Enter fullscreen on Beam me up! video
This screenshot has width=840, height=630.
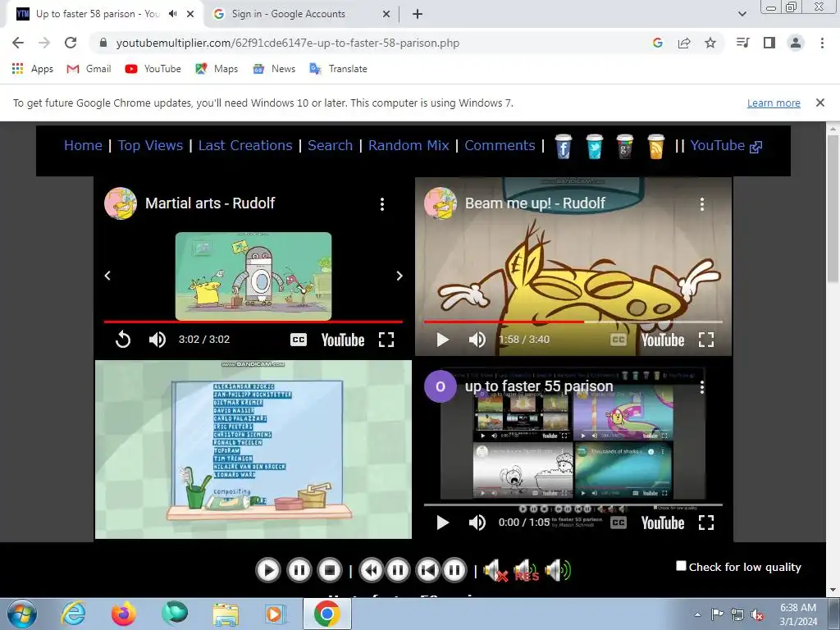pos(706,339)
